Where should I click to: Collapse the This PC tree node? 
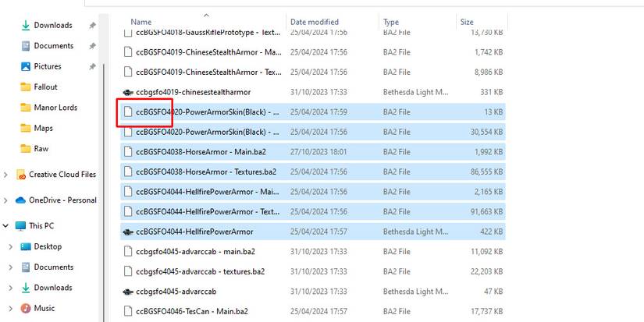coord(5,225)
